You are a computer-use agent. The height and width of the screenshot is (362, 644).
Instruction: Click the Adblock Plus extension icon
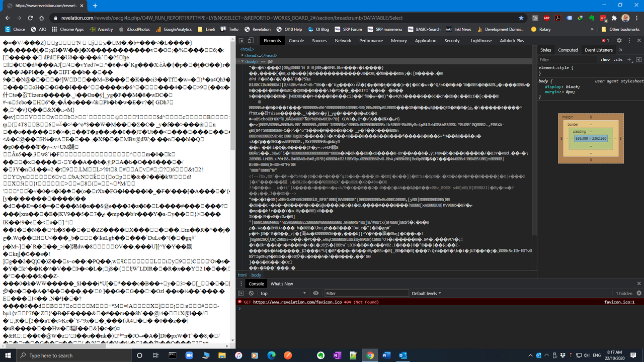(x=547, y=18)
